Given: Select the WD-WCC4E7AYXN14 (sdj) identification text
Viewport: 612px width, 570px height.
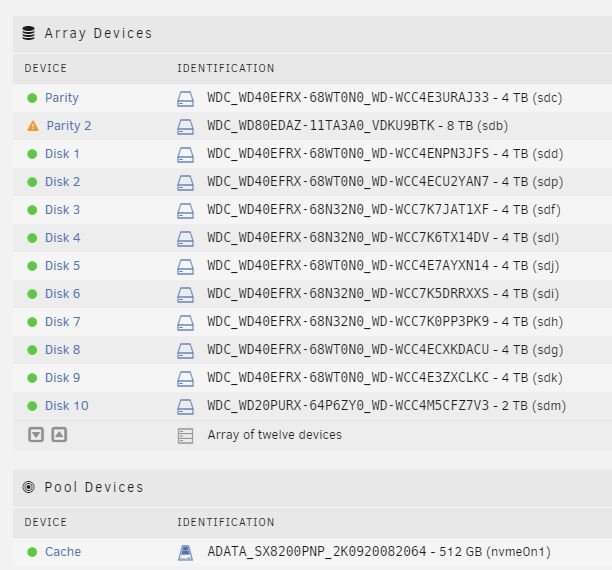Looking at the screenshot, I should tap(383, 266).
